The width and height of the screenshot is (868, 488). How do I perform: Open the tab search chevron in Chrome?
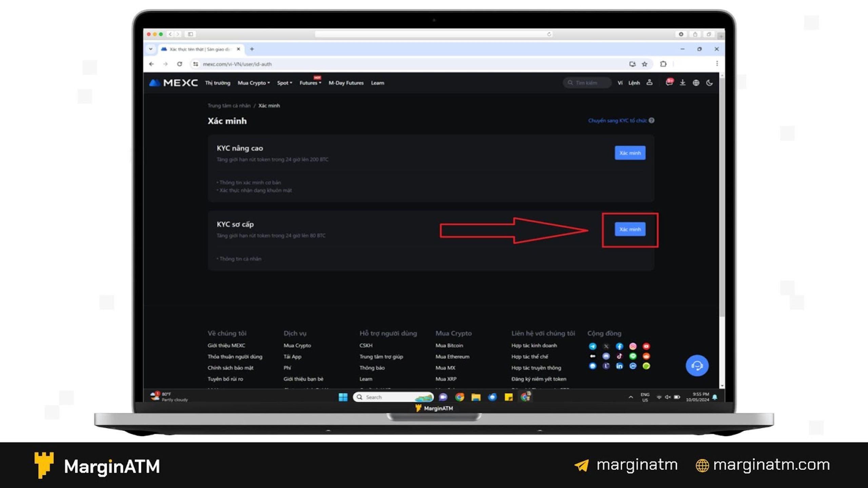151,49
